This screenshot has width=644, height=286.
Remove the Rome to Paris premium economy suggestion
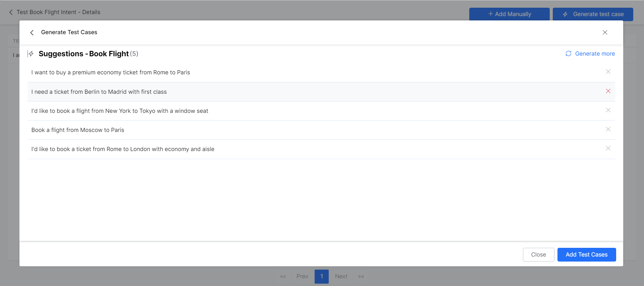pyautogui.click(x=608, y=72)
